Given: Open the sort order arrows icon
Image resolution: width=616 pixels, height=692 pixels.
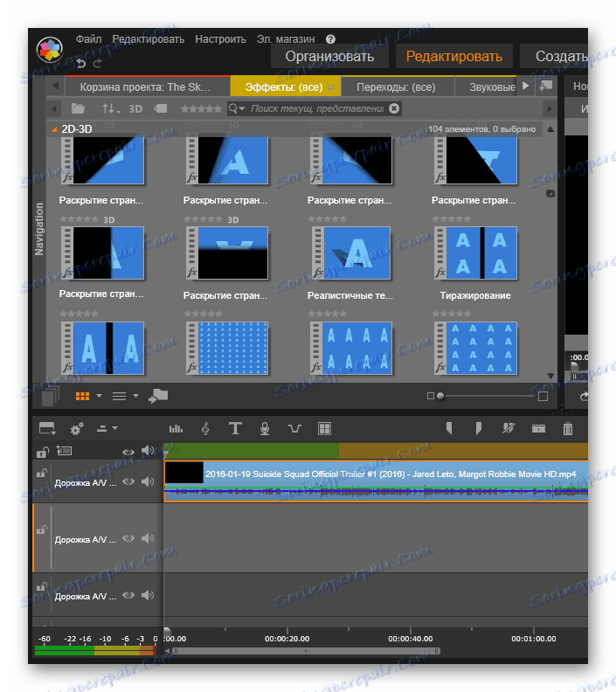Looking at the screenshot, I should [x=110, y=108].
